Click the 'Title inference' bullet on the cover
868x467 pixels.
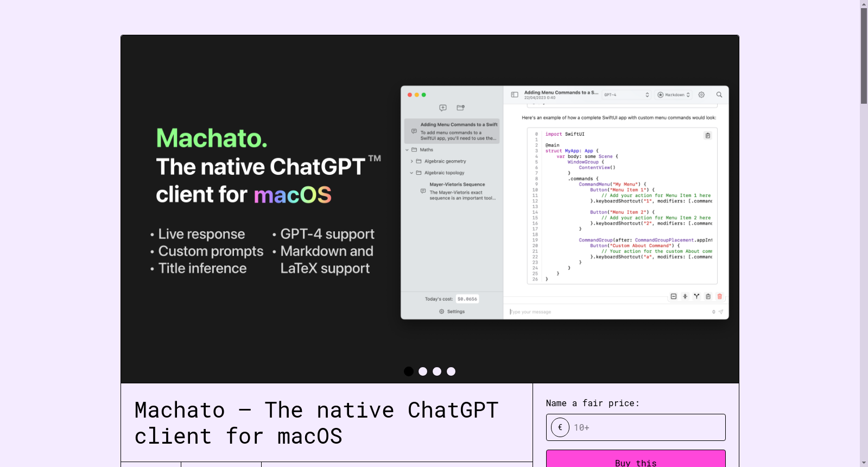click(x=202, y=268)
